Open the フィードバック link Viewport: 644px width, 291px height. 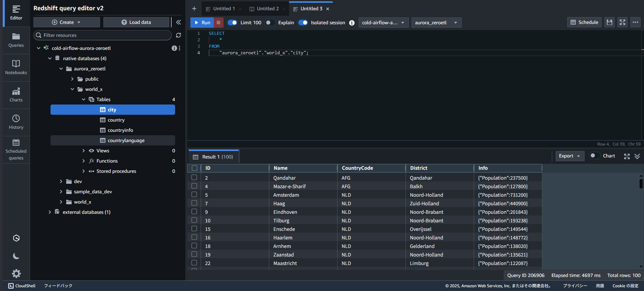click(x=58, y=286)
